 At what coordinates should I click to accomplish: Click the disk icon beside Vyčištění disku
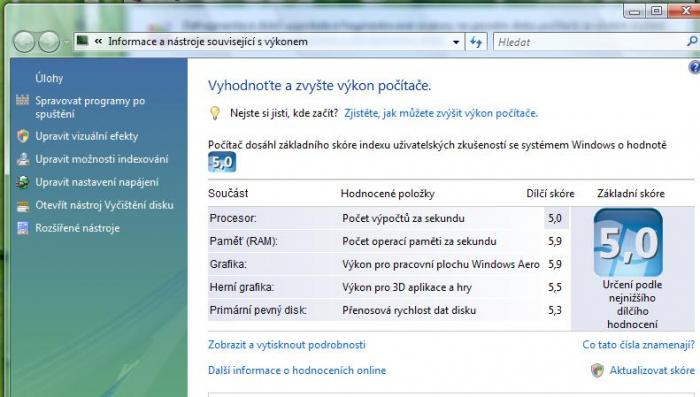(x=23, y=206)
